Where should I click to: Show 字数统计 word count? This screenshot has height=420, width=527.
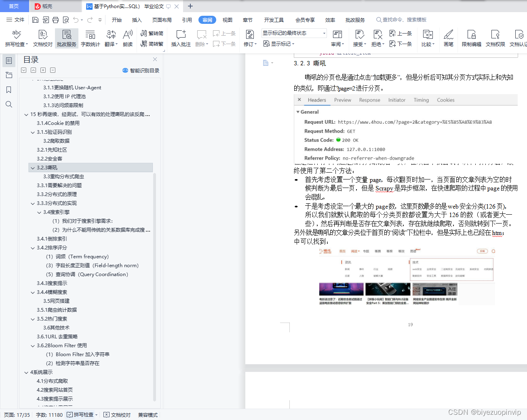click(91, 38)
